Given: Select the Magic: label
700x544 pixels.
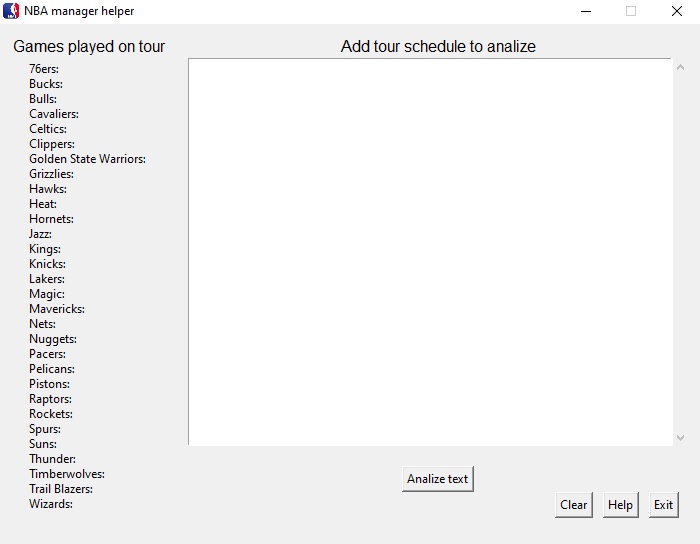Looking at the screenshot, I should pos(47,294).
